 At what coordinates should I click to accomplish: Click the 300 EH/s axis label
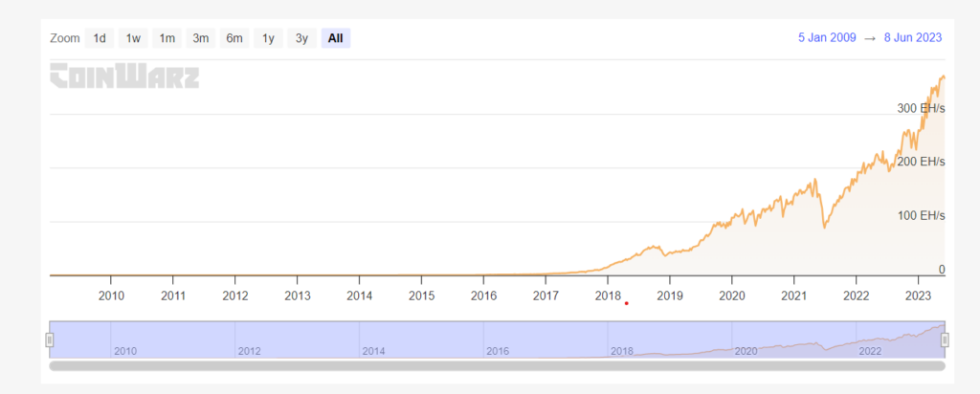[x=922, y=108]
